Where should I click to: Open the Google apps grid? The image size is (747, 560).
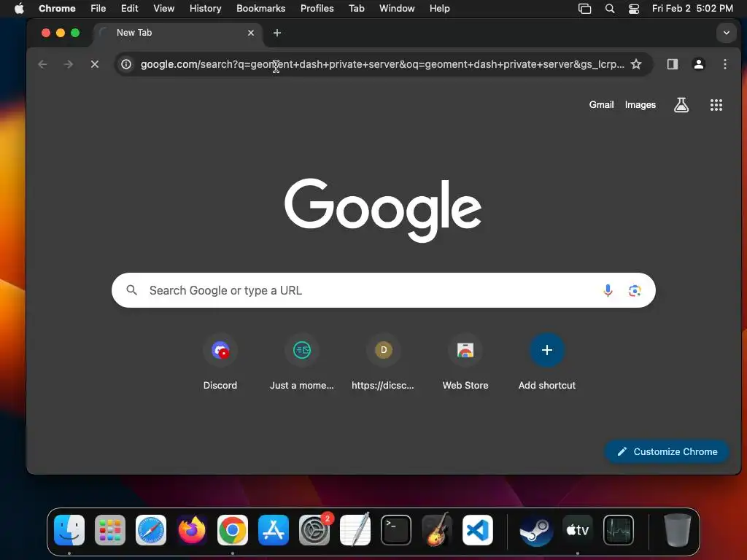(716, 105)
